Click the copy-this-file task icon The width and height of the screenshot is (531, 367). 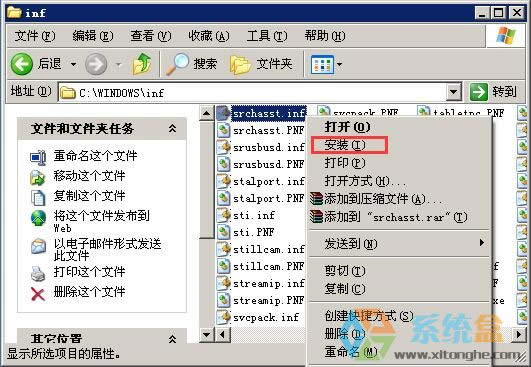[x=38, y=197]
